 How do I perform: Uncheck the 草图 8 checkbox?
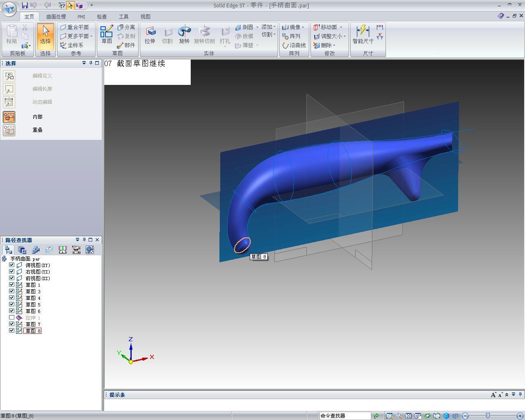point(12,331)
